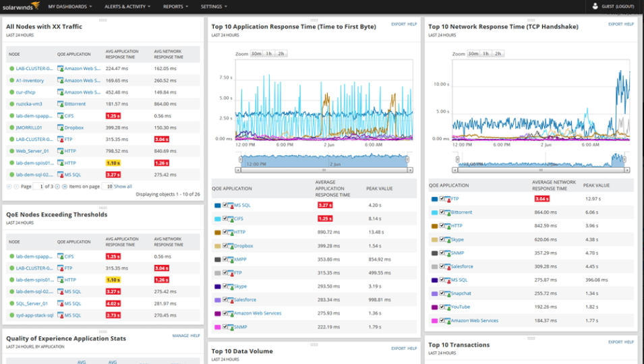Open the Reports dropdown menu
The height and width of the screenshot is (364, 644).
pos(175,6)
